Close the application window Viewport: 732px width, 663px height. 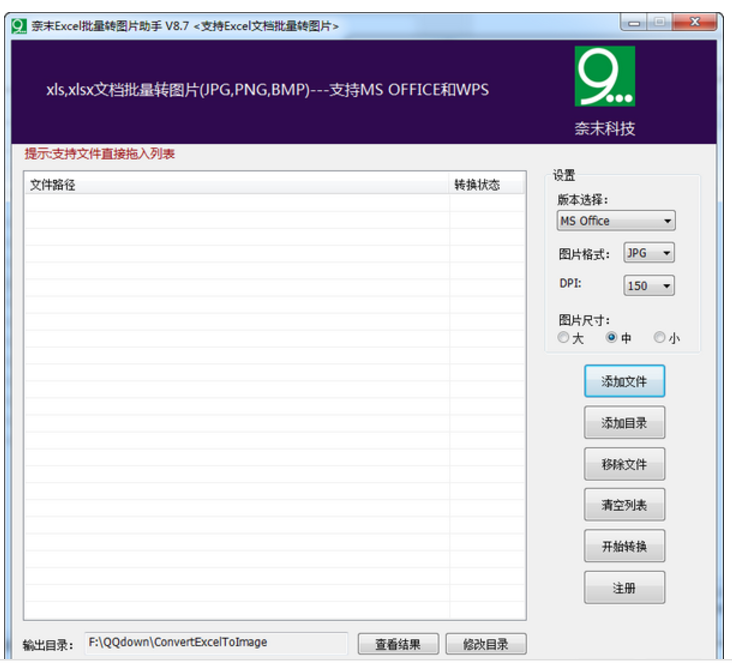(695, 22)
